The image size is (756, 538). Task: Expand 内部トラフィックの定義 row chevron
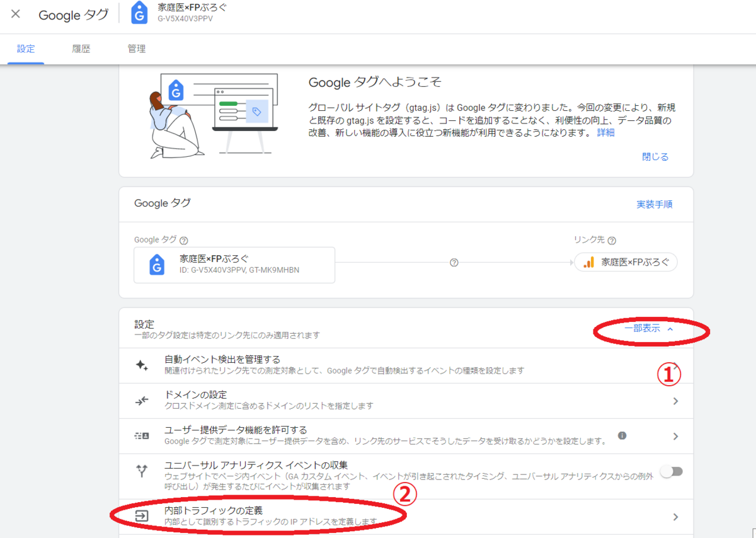tap(675, 517)
